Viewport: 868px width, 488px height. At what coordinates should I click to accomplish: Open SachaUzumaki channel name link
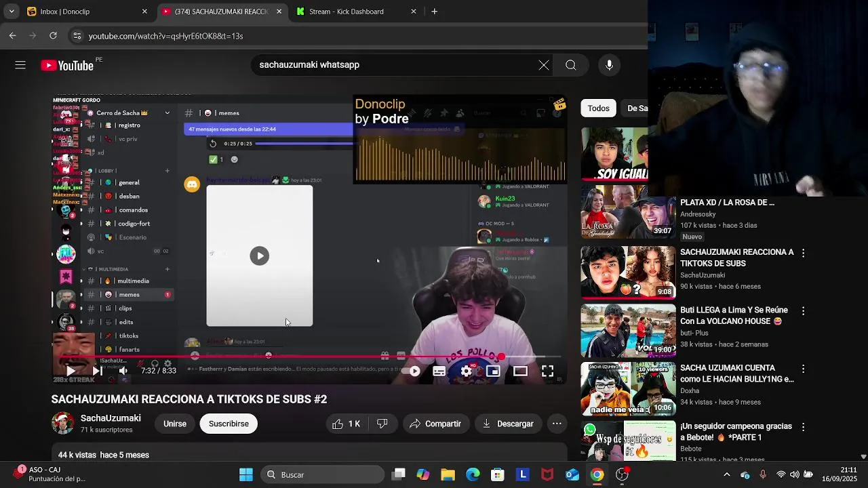click(x=111, y=418)
